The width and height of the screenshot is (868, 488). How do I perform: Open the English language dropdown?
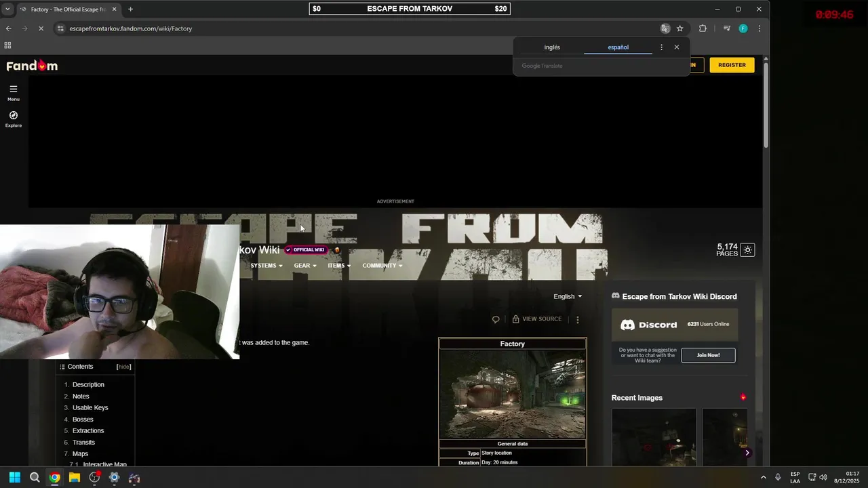point(568,296)
